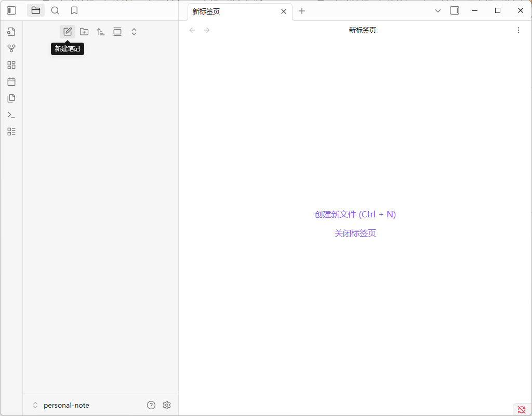This screenshot has height=416, width=532.
Task: Collapse all folders in the file explorer
Action: [x=134, y=32]
